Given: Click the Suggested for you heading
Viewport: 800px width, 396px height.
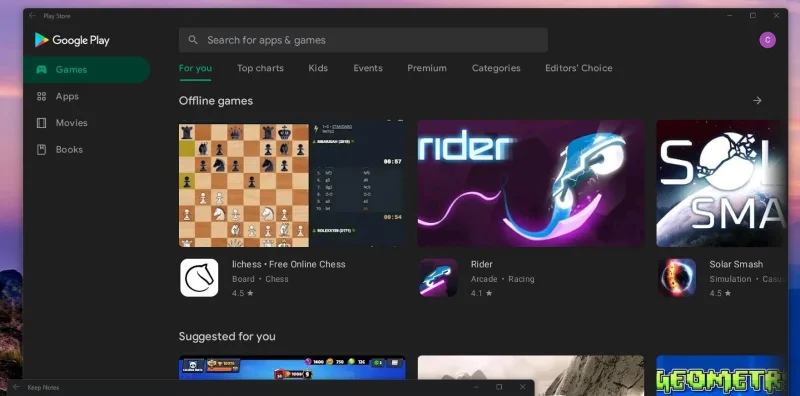Looking at the screenshot, I should click(x=227, y=337).
